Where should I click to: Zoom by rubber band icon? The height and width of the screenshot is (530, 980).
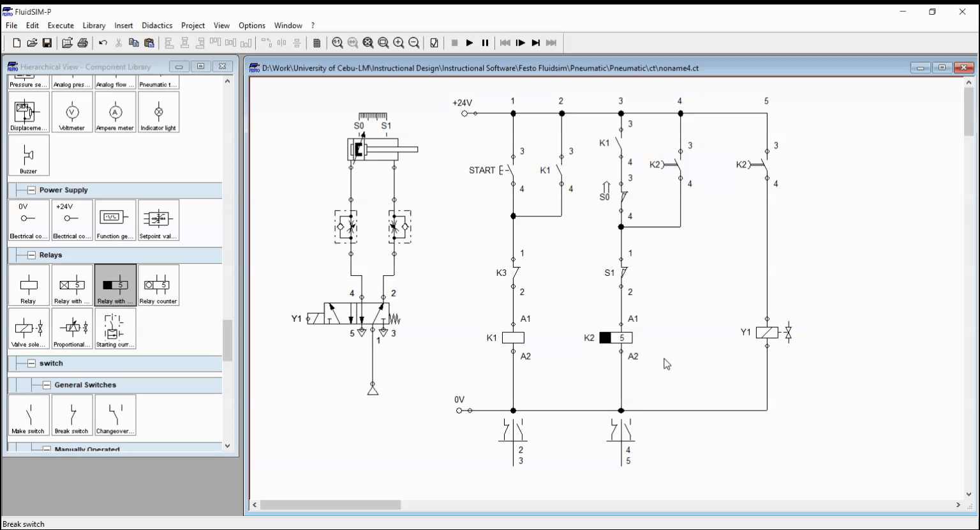point(383,43)
